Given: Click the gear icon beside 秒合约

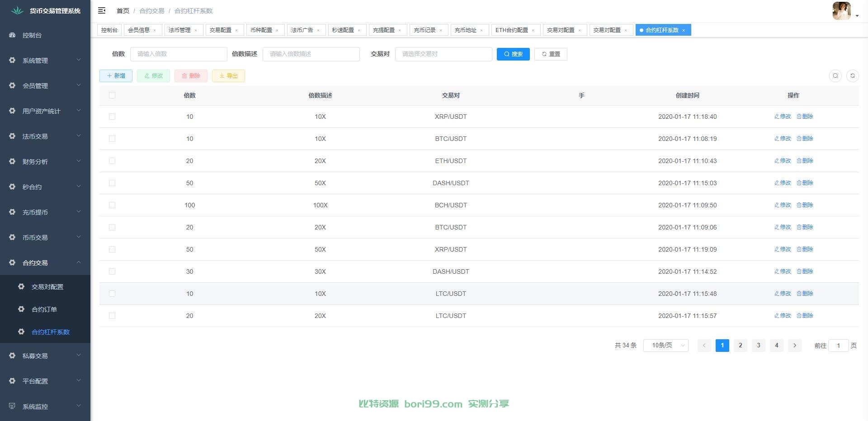Looking at the screenshot, I should pos(12,187).
